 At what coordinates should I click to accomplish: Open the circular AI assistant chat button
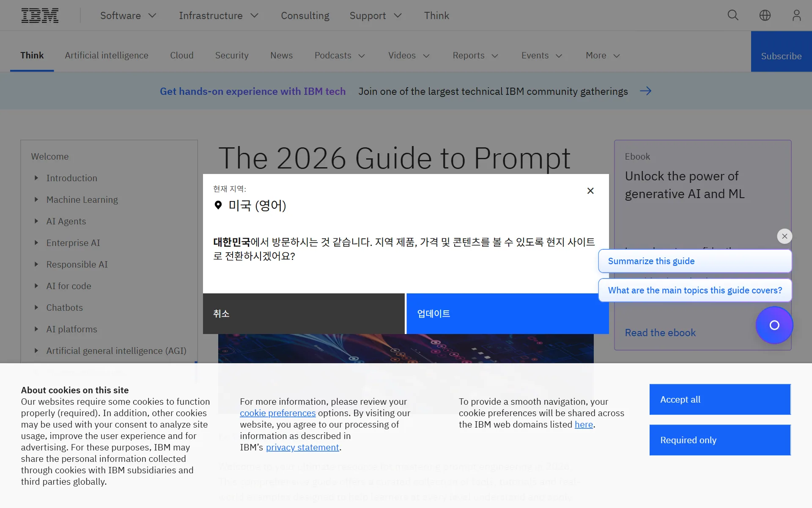[774, 325]
